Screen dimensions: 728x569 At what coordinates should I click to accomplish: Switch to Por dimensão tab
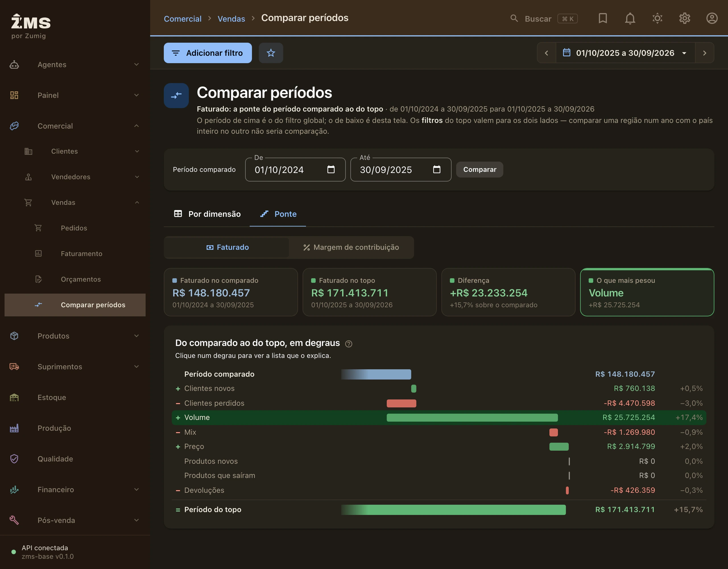click(x=207, y=214)
